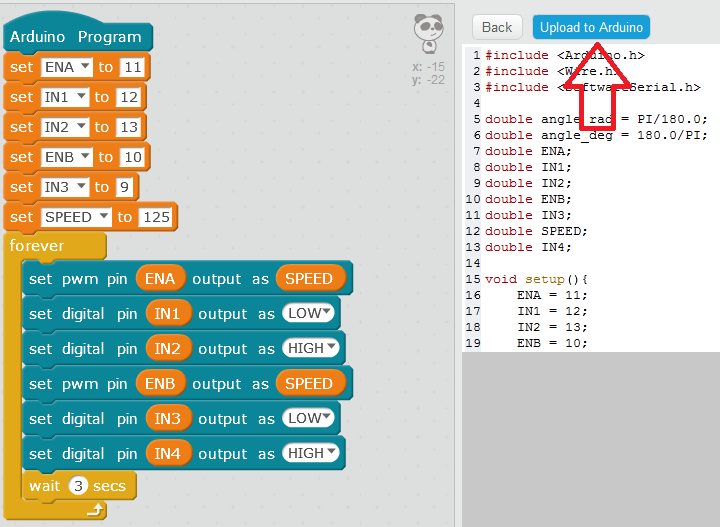Click code line 'double IN4;'
The width and height of the screenshot is (720, 527).
tap(528, 247)
